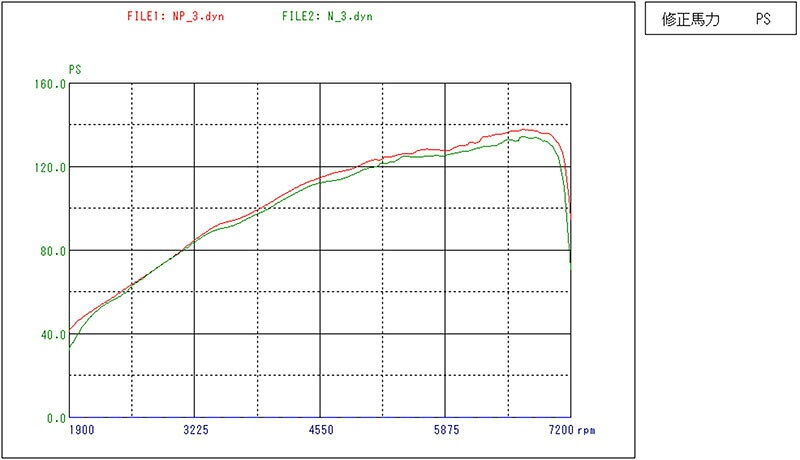Viewport: 800px width, 460px height.
Task: Click the 120.0 y-axis value
Action: pos(50,168)
